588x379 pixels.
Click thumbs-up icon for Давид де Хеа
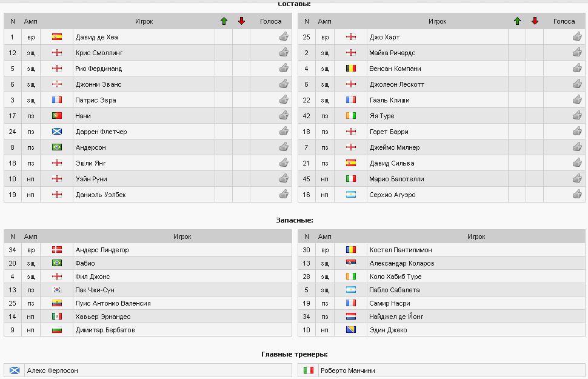pyautogui.click(x=283, y=37)
